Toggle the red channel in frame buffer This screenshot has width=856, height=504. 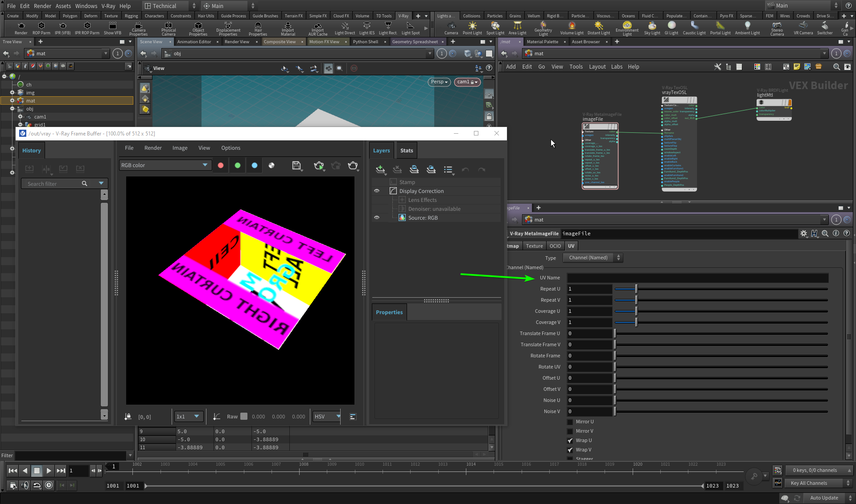pyautogui.click(x=221, y=165)
